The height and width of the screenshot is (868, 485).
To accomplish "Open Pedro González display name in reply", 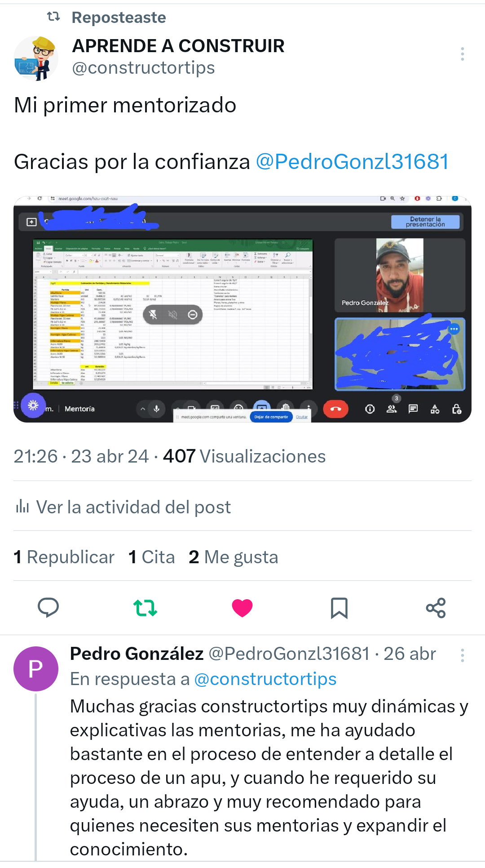I will (x=137, y=654).
